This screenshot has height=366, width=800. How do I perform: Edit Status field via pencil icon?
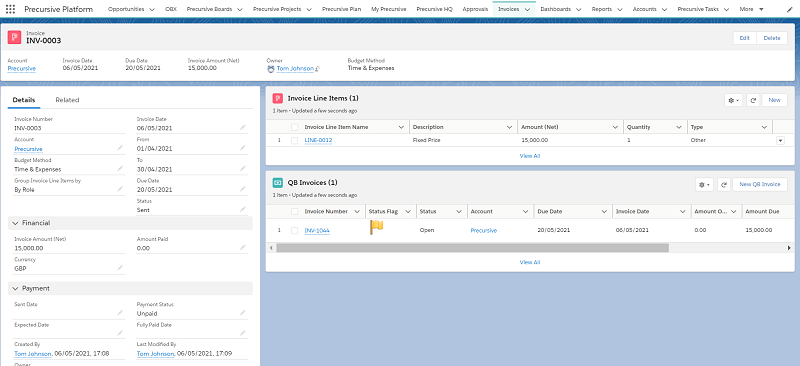coord(243,209)
